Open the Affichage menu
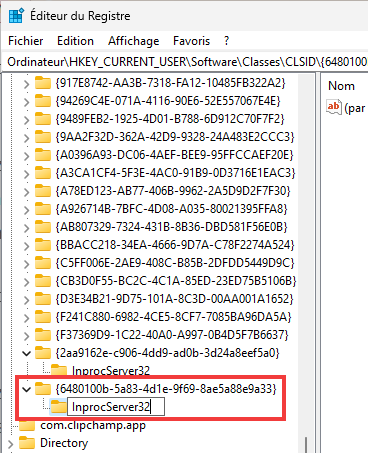The width and height of the screenshot is (368, 453). click(x=133, y=41)
